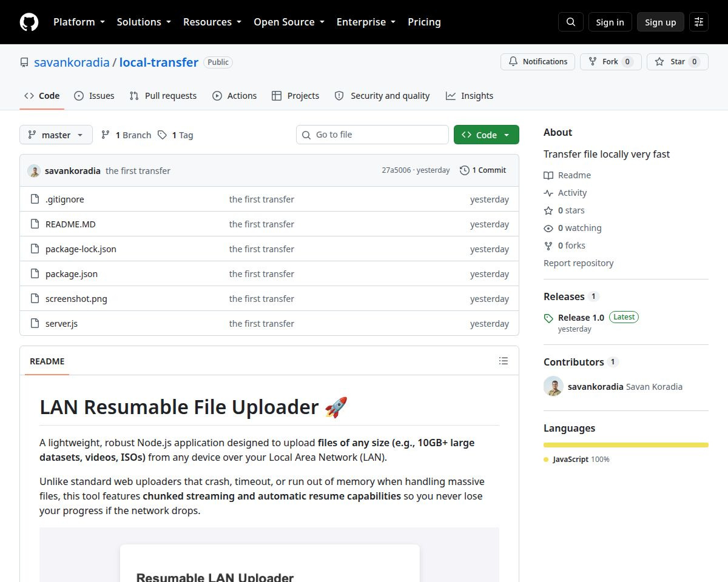Screen dimensions: 728x582
Task: Expand the Enterprise menu
Action: (366, 22)
